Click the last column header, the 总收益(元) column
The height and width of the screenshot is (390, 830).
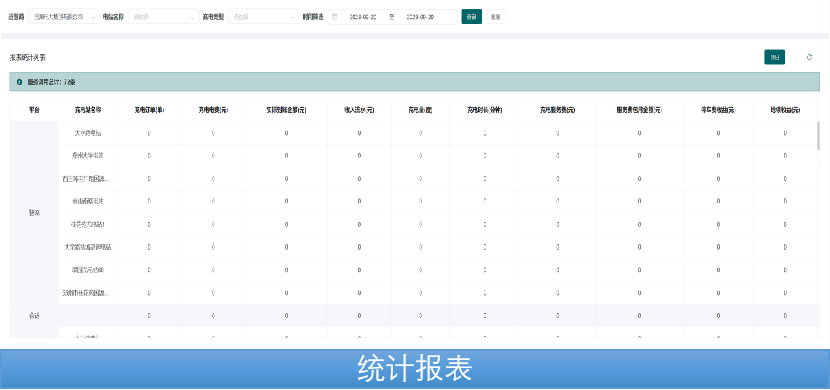point(786,110)
